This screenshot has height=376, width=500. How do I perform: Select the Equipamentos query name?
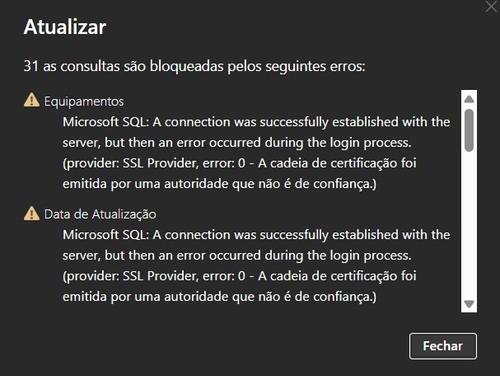point(84,101)
